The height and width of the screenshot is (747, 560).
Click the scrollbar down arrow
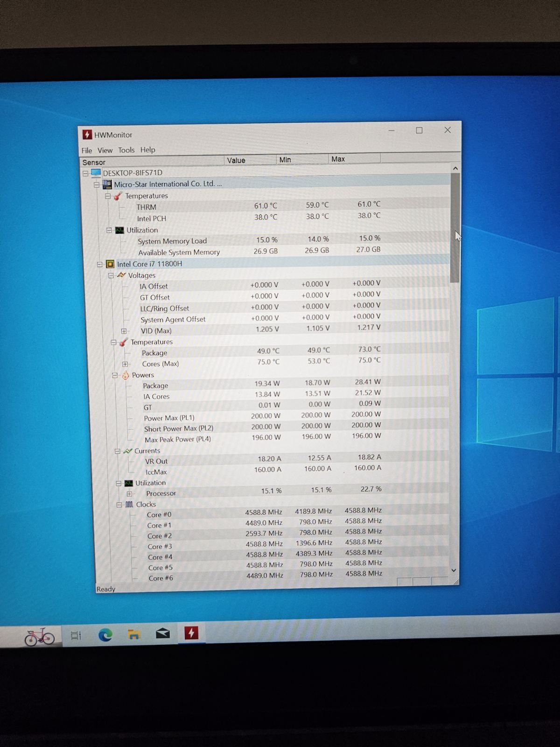454,571
